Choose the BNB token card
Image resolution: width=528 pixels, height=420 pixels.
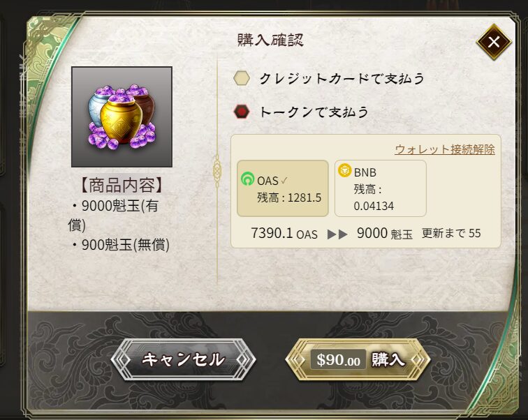click(x=381, y=188)
